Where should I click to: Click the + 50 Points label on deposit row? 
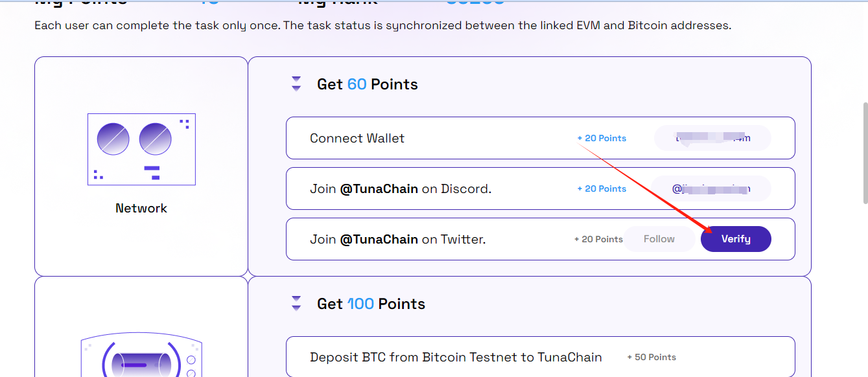[x=651, y=357]
